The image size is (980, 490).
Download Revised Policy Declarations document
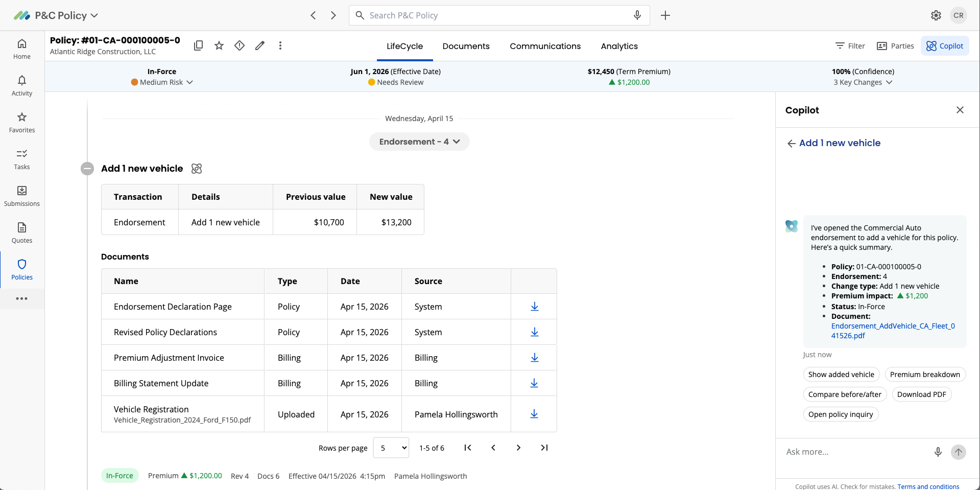(535, 332)
